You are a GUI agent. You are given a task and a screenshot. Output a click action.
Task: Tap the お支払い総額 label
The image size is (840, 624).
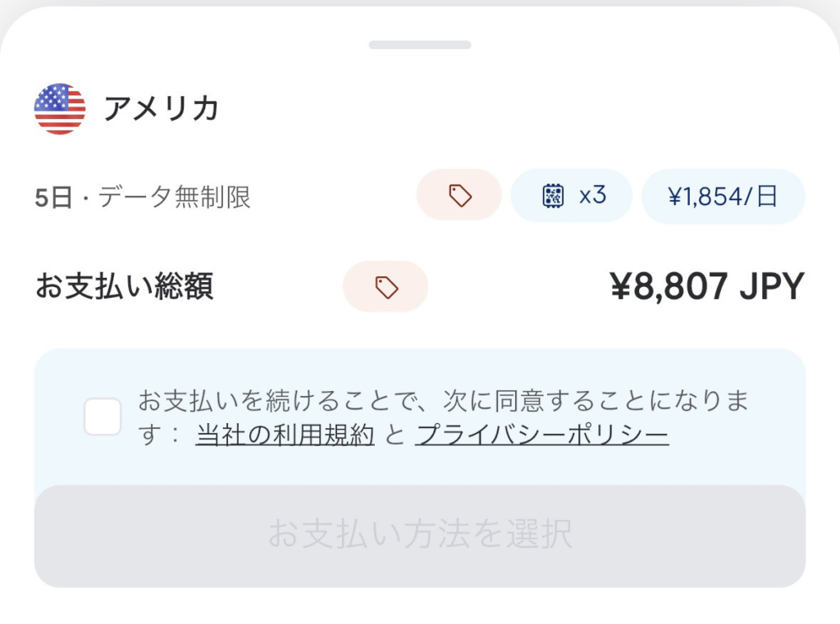point(124,286)
